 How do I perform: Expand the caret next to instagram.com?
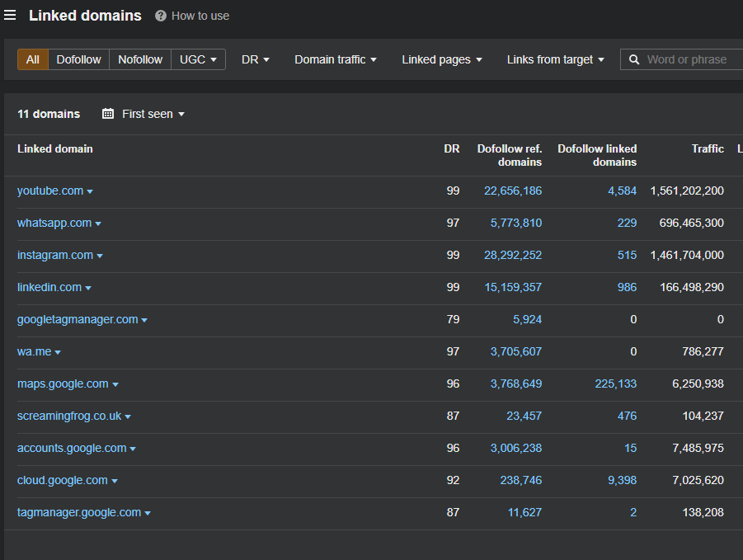click(x=100, y=256)
